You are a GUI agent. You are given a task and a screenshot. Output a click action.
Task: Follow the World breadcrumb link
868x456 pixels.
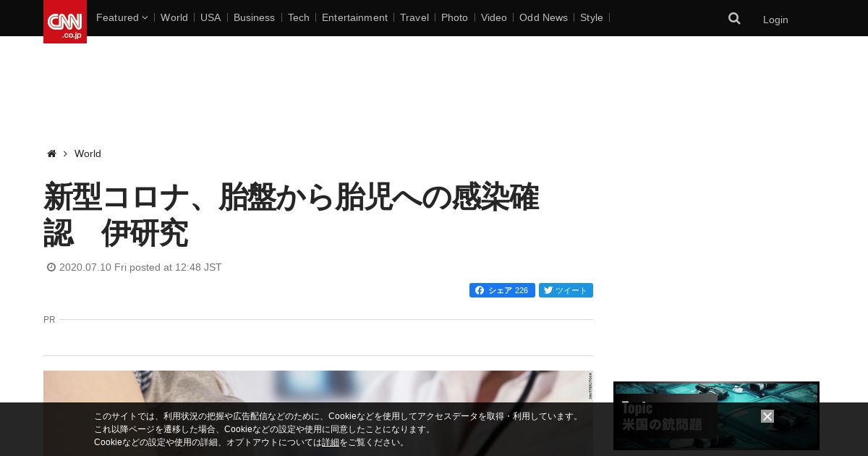tap(88, 153)
